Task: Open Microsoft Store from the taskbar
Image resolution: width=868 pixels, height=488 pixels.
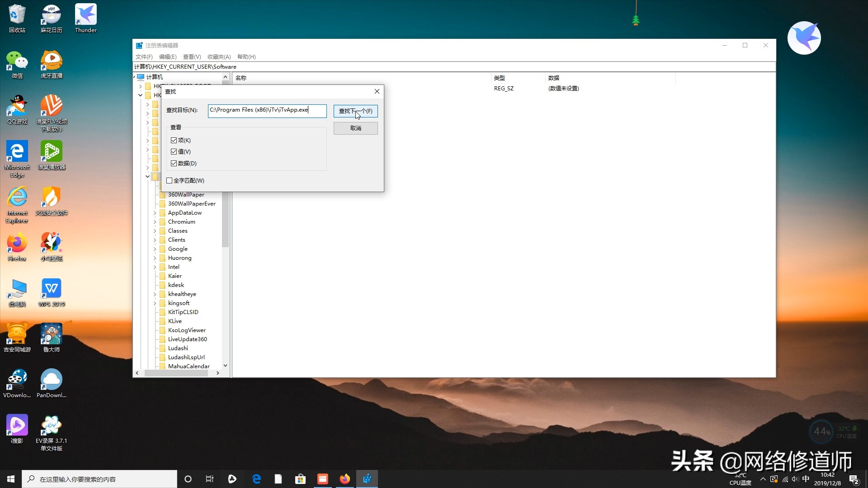Action: pos(300,479)
